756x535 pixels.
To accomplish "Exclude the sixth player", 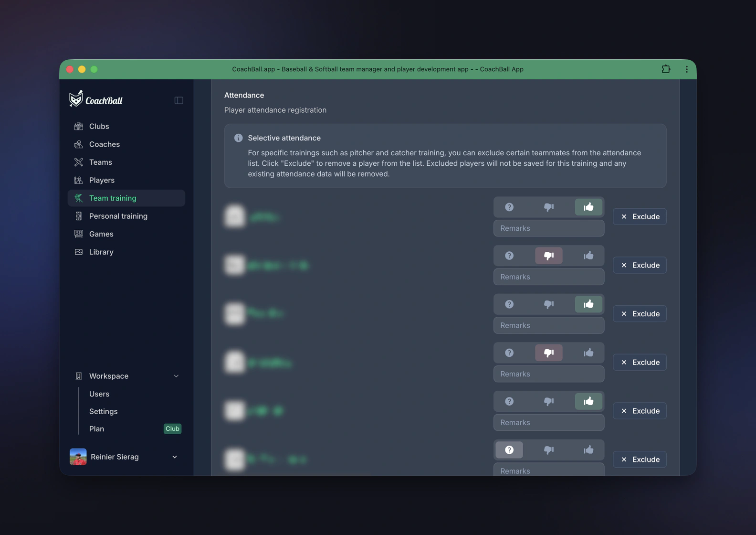I will [640, 460].
